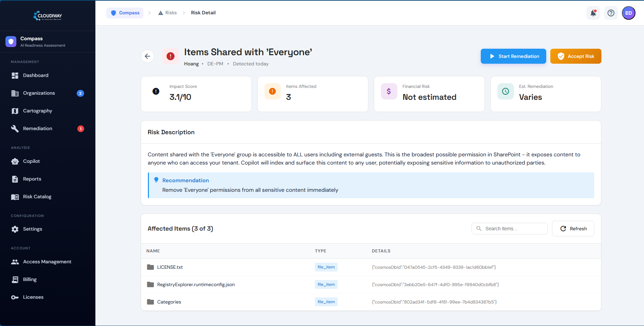644x326 pixels.
Task: Open the Copilot analysis page
Action: pyautogui.click(x=48, y=161)
